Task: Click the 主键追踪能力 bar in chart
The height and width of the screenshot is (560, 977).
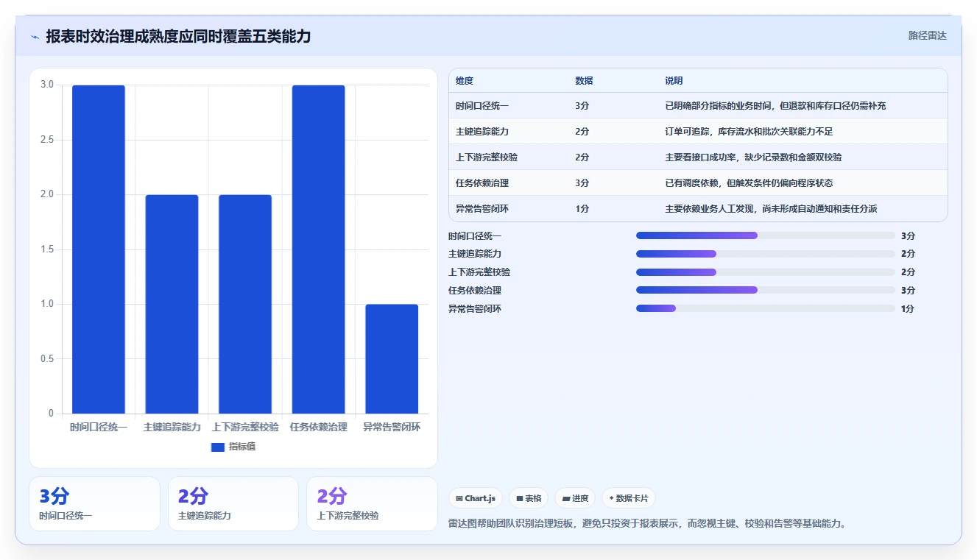Action: pyautogui.click(x=172, y=304)
